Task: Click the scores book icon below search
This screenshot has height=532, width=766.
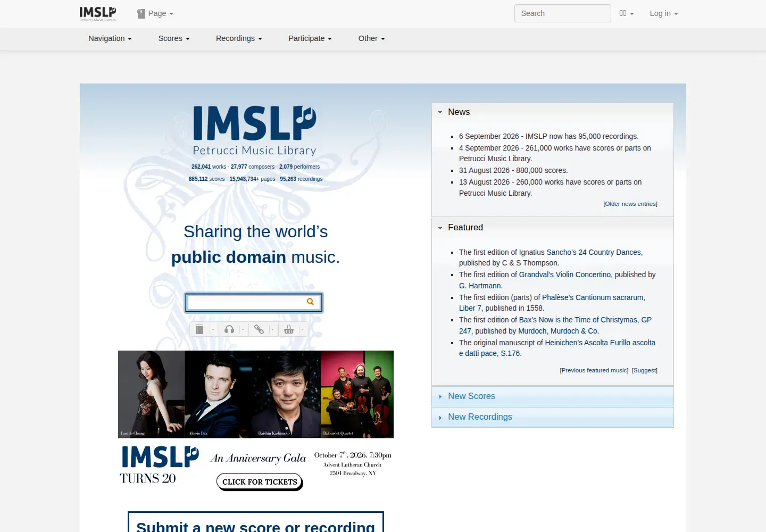Action: click(x=199, y=329)
